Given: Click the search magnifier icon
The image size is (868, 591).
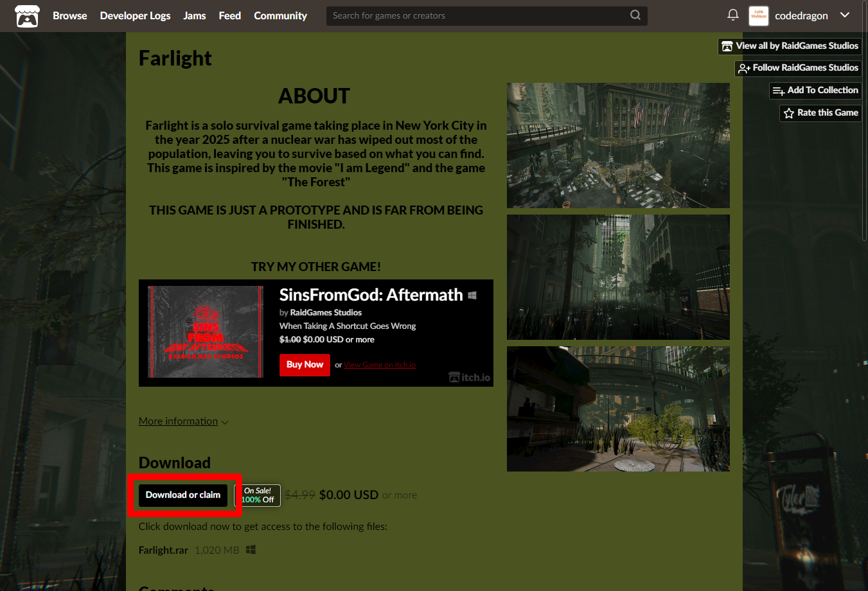Looking at the screenshot, I should 635,15.
